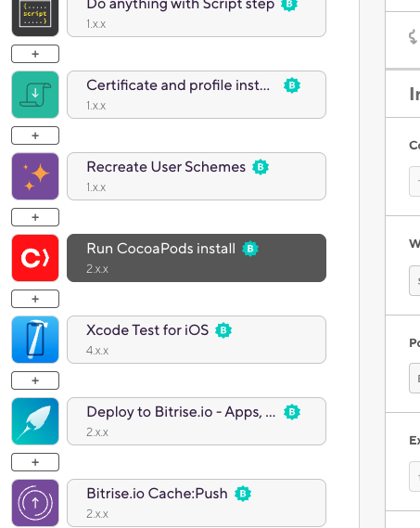
Task: Add a step after Certificate and profile installer
Action: 35,135
